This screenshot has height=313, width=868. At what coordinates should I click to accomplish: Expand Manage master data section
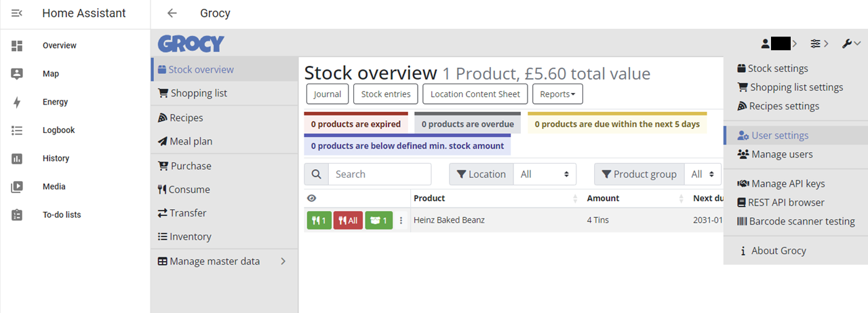(x=224, y=261)
